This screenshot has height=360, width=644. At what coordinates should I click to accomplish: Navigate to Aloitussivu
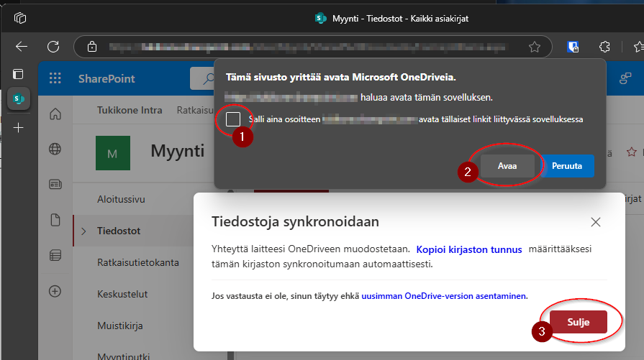tap(121, 199)
